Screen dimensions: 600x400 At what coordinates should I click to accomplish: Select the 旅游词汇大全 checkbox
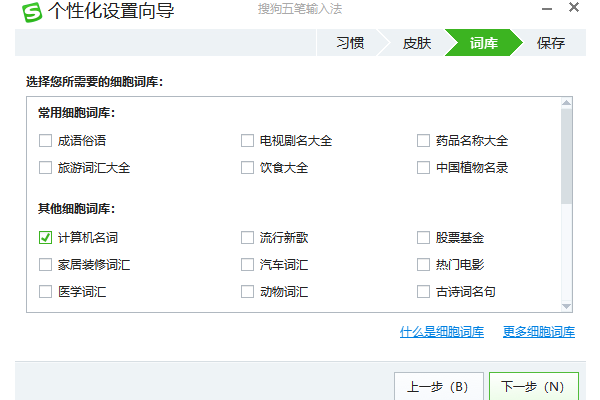[x=45, y=168]
